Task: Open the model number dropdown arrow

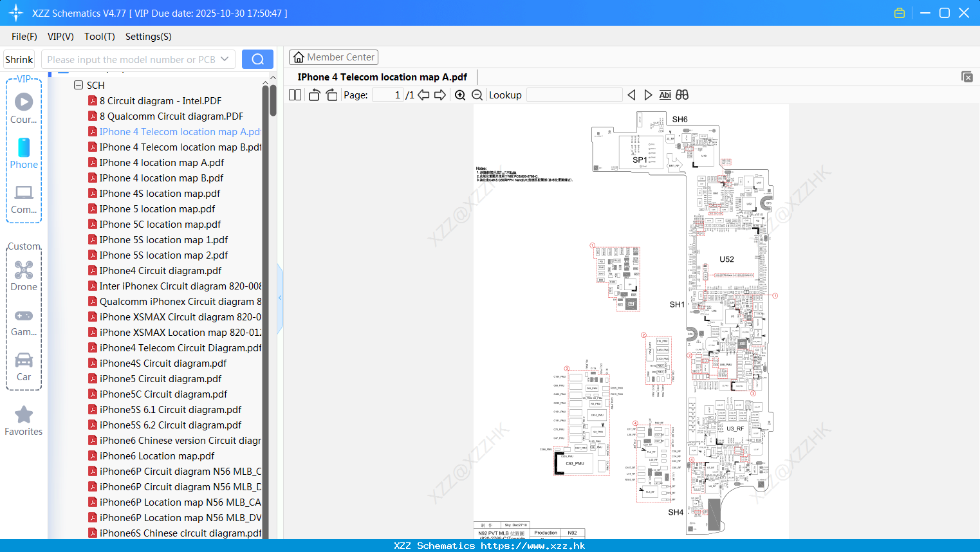Action: (225, 59)
